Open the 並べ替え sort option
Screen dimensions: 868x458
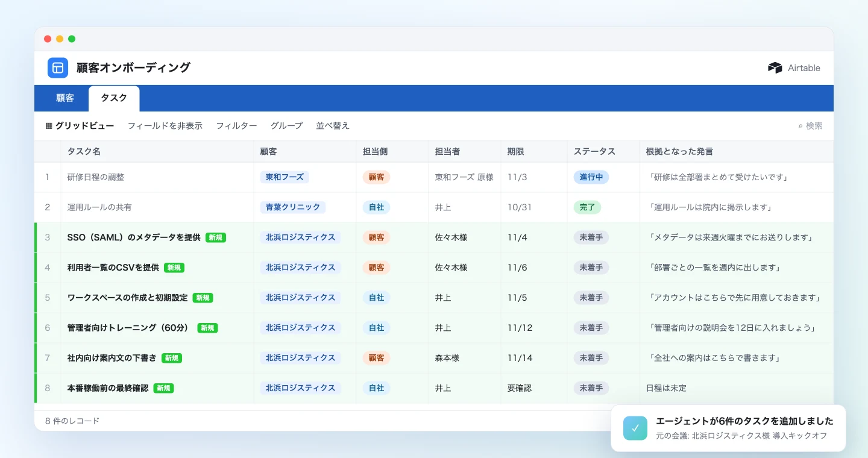(333, 126)
